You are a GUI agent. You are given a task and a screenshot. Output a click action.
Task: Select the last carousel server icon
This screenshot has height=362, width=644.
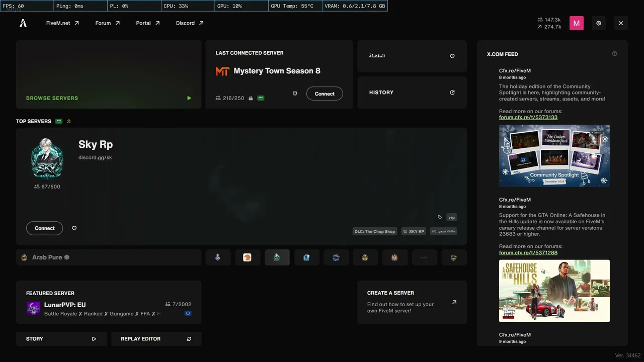(454, 257)
